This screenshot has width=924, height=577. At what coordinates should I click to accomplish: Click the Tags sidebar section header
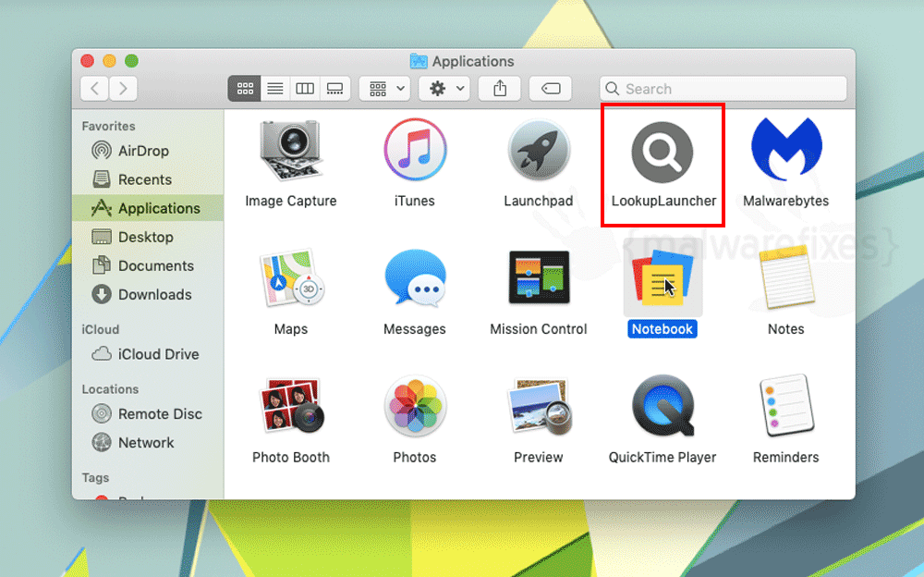coord(95,478)
